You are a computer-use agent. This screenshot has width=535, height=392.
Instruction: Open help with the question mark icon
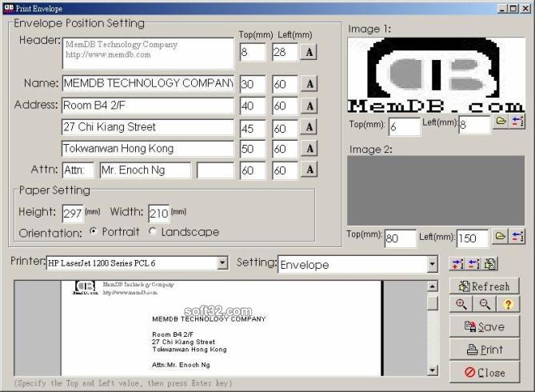508,304
